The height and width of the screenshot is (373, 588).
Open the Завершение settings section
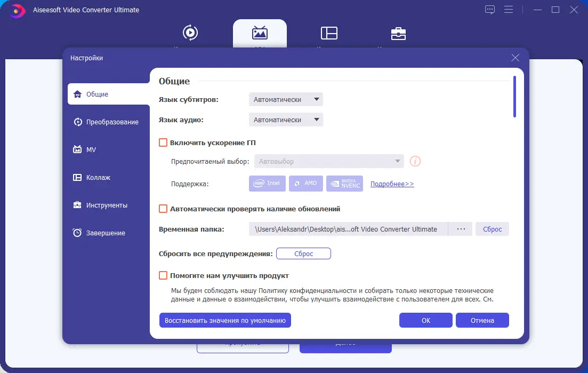pos(106,233)
